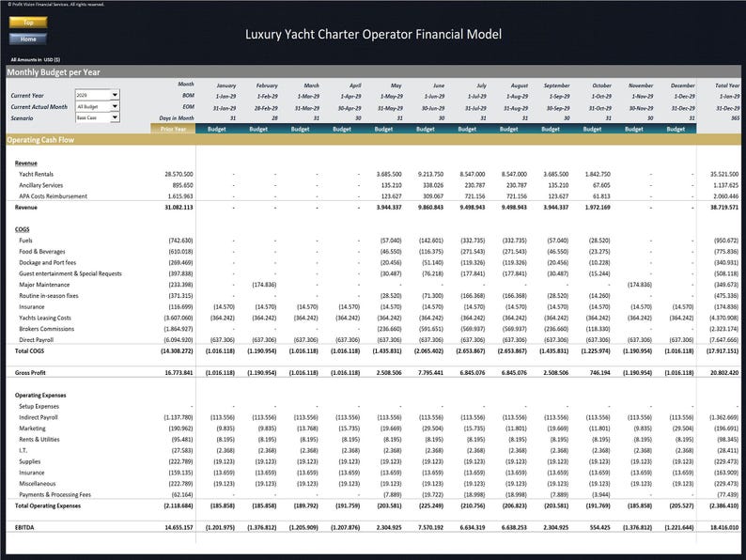Select the Days in Month label
The width and height of the screenshot is (746, 560).
point(177,118)
